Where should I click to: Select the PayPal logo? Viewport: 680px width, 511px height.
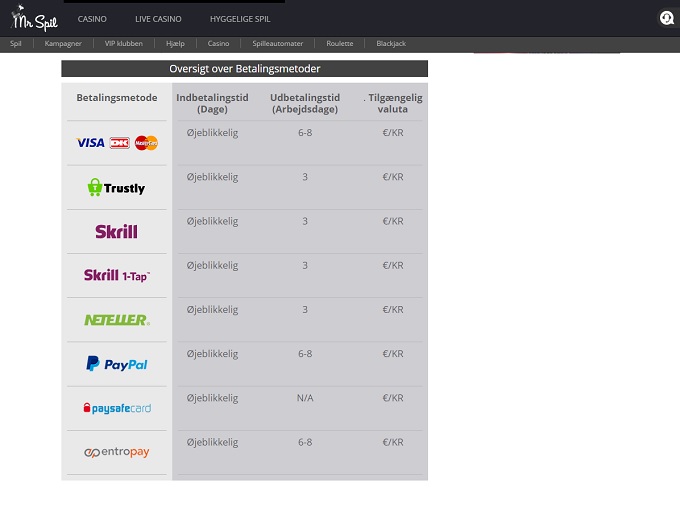click(x=117, y=364)
